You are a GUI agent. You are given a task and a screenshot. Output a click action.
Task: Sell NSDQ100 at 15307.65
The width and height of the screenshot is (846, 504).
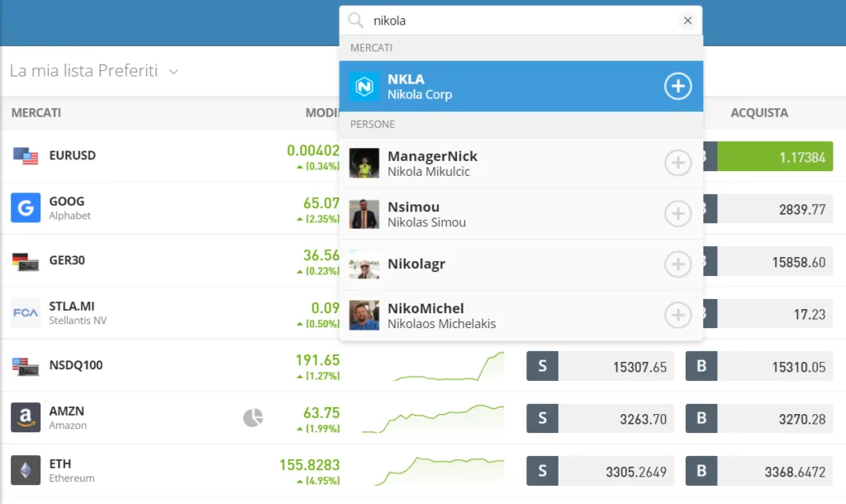tap(616, 366)
